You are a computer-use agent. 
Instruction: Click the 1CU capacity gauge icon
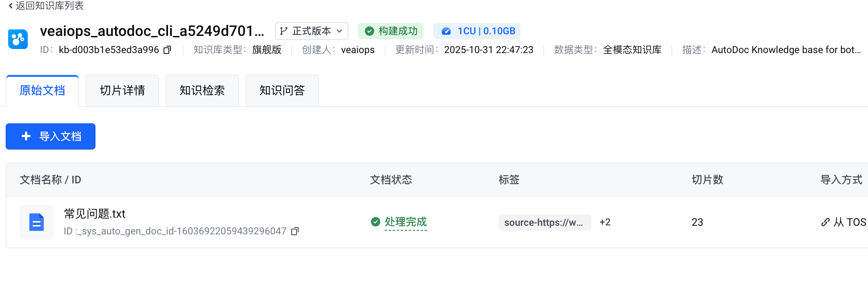[446, 31]
